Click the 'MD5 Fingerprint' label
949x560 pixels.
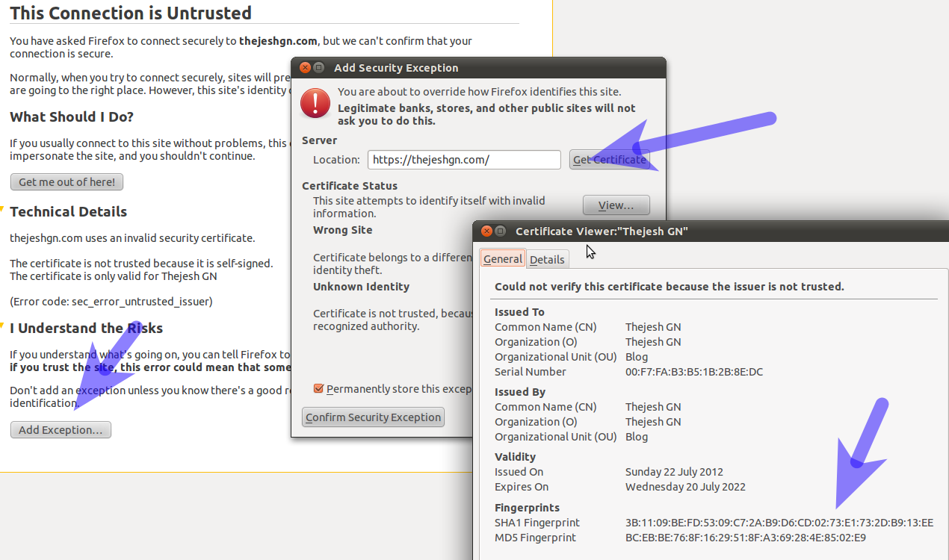click(x=535, y=538)
